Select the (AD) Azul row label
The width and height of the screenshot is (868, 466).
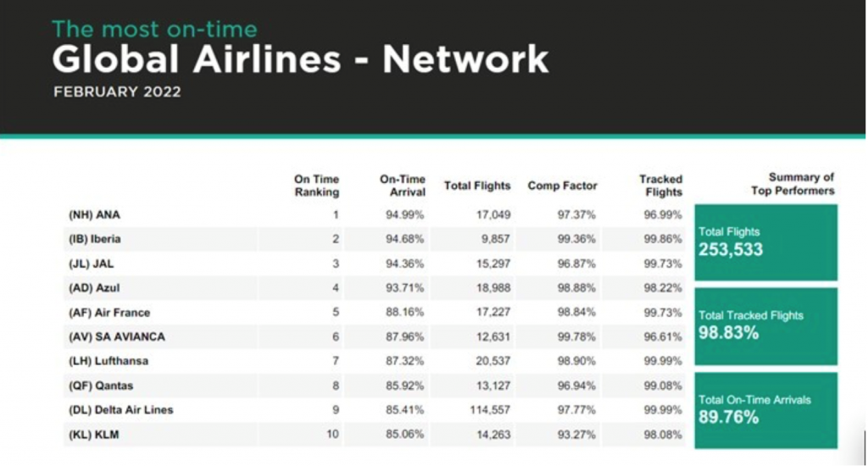[94, 288]
